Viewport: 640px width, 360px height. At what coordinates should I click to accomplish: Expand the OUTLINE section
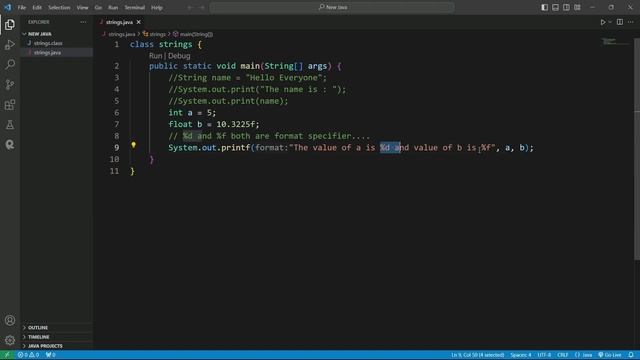[57, 328]
